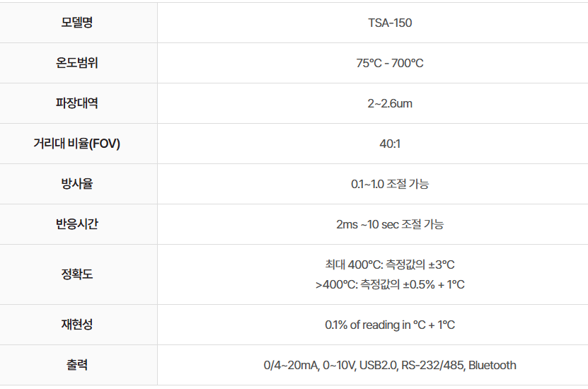Screen dimensions: 588x389
Task: Click the 파장대역 row label
Action: [x=77, y=103]
